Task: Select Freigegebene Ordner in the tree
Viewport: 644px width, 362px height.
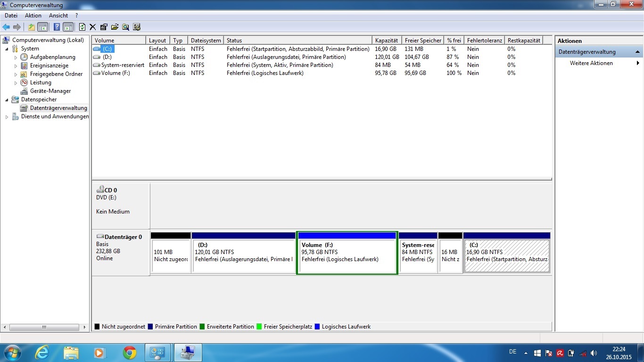Action: 56,74
